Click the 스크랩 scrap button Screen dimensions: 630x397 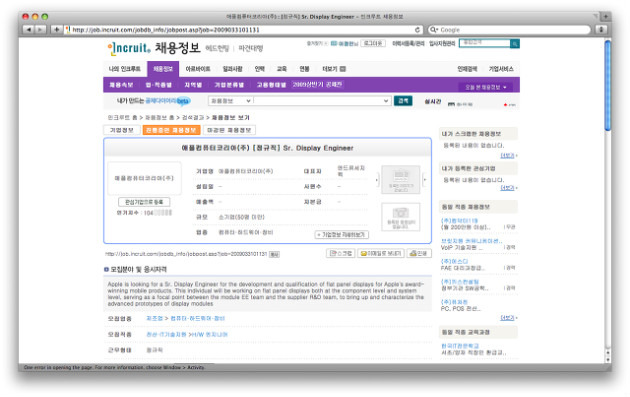click(340, 253)
